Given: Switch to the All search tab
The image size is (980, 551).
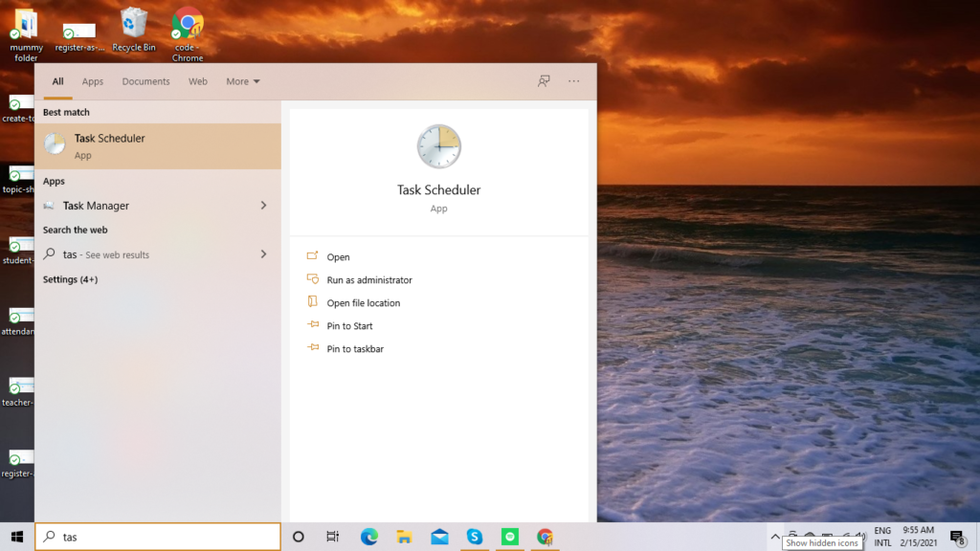Looking at the screenshot, I should (x=57, y=81).
